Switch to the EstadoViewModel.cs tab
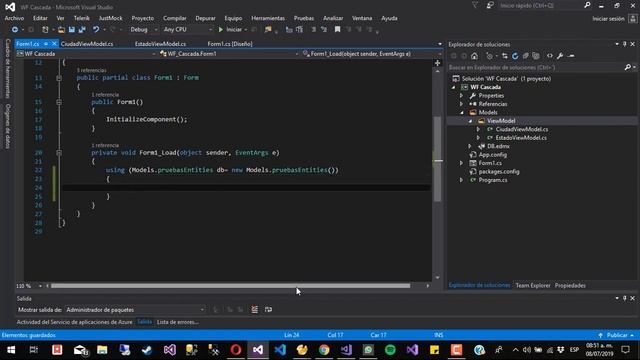The width and height of the screenshot is (640, 360). pyautogui.click(x=160, y=44)
